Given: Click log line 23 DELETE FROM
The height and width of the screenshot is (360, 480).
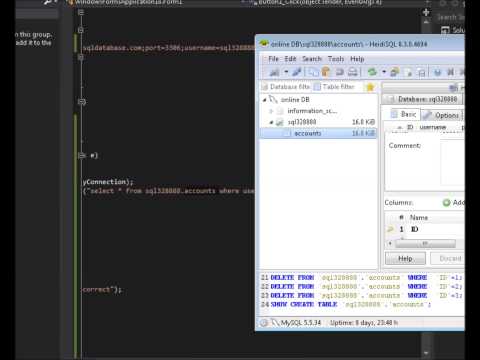Looking at the screenshot, I should coord(361,295).
